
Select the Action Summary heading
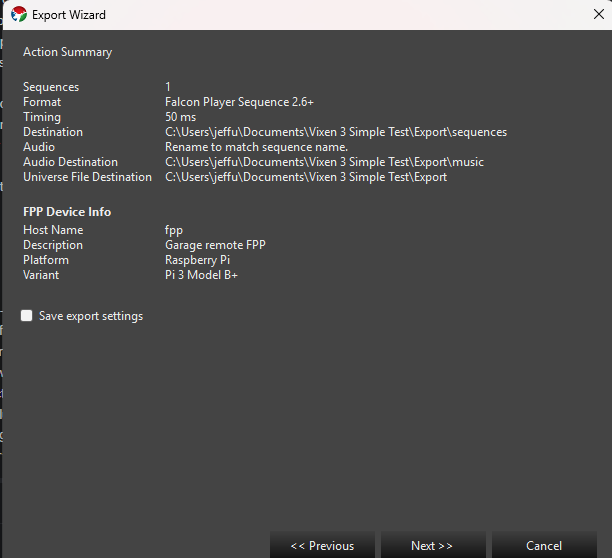tap(68, 52)
